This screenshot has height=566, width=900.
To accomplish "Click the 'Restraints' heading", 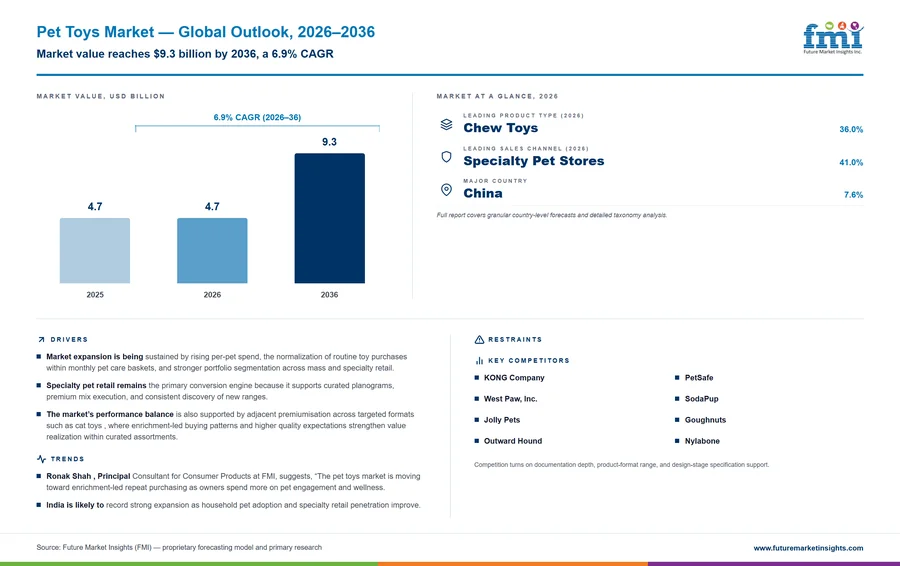I will coord(515,340).
